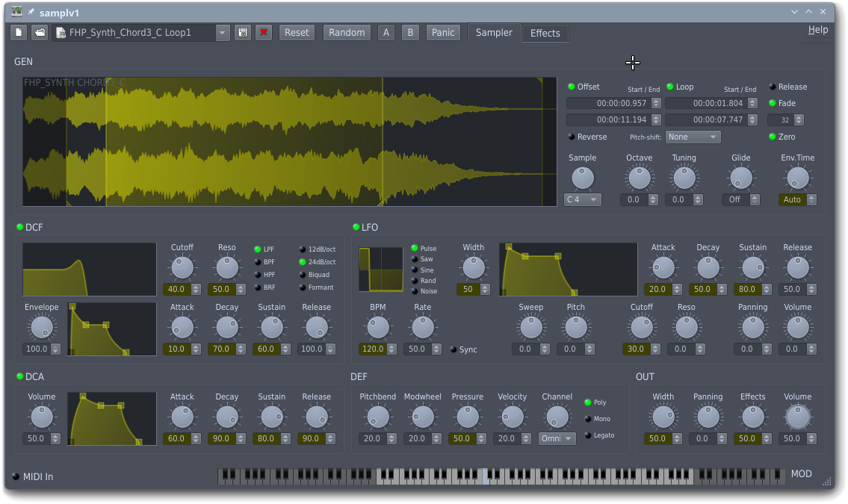Click the DCF Cutoff value field 40.0
The height and width of the screenshot is (504, 848).
[x=177, y=289]
